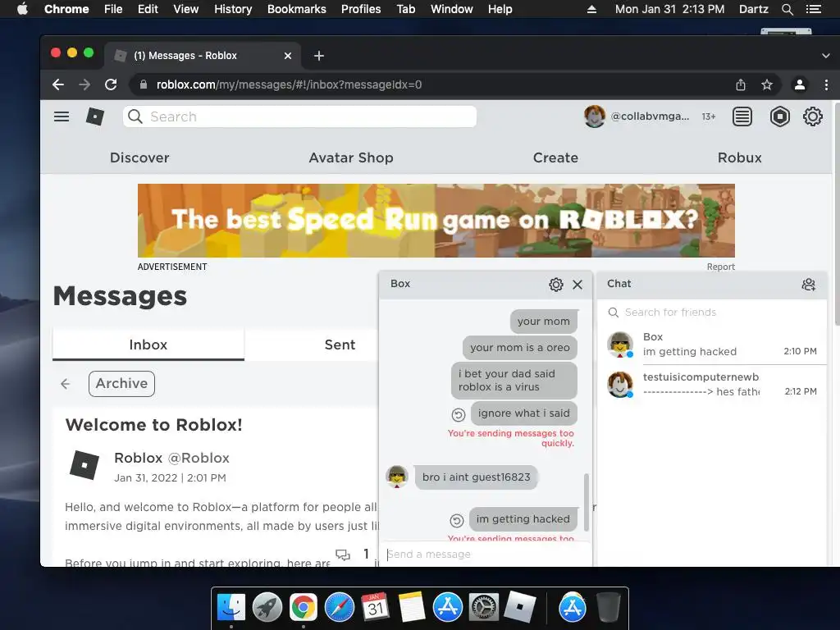The image size is (840, 630).
Task: Open the Roblox app in the Dock
Action: tap(519, 606)
